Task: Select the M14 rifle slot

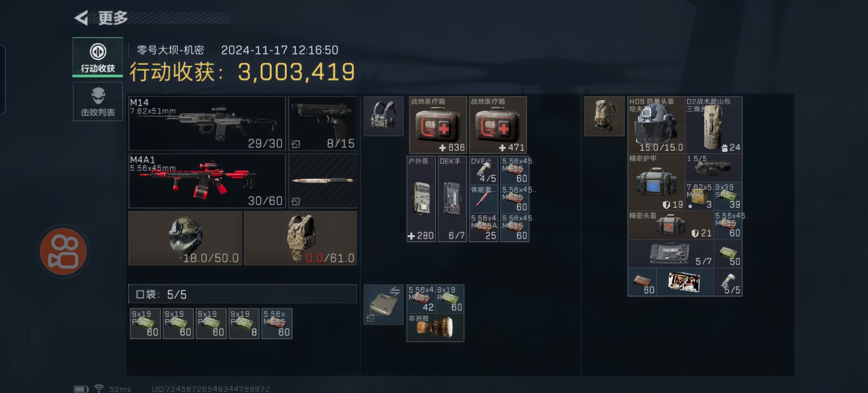Action: point(207,123)
